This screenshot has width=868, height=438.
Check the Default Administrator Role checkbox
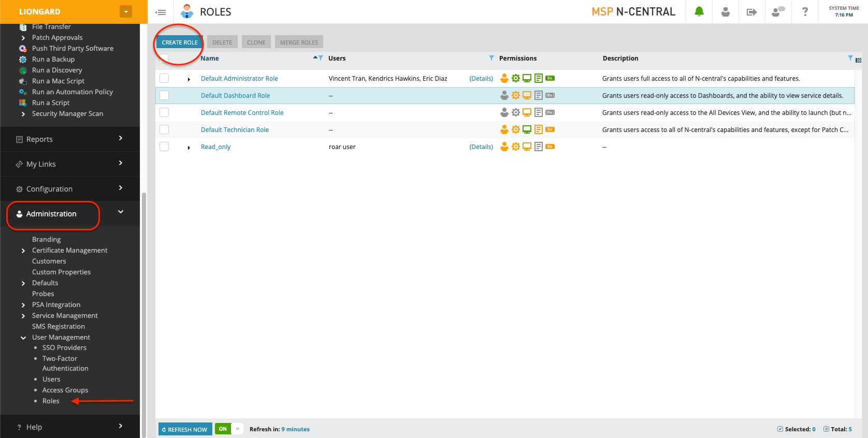click(164, 78)
